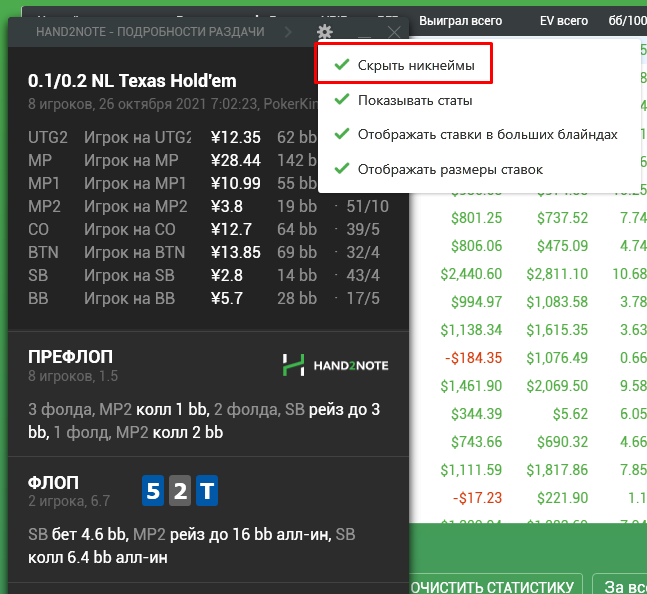Click the 10.68 bb/100 cell

[630, 274]
